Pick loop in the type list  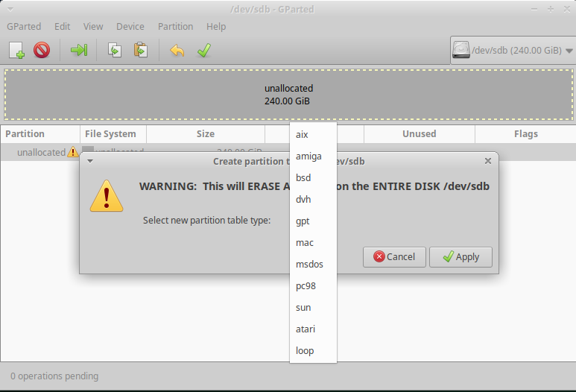tap(313, 351)
